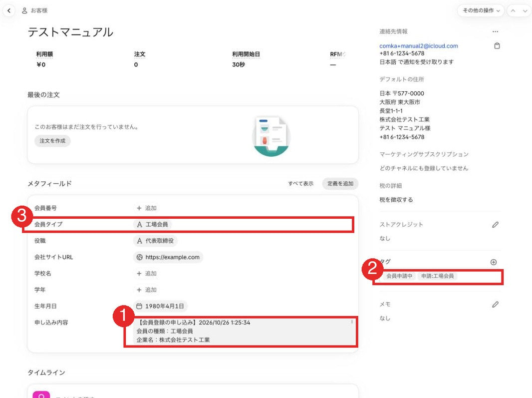Click the 株式会社テスト工業 address line
This screenshot has height=398, width=532.
tap(404, 119)
